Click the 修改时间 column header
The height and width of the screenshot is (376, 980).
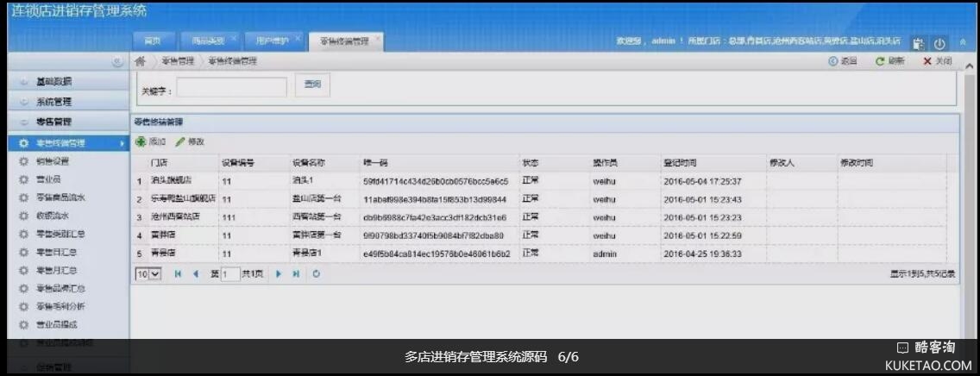[892, 162]
